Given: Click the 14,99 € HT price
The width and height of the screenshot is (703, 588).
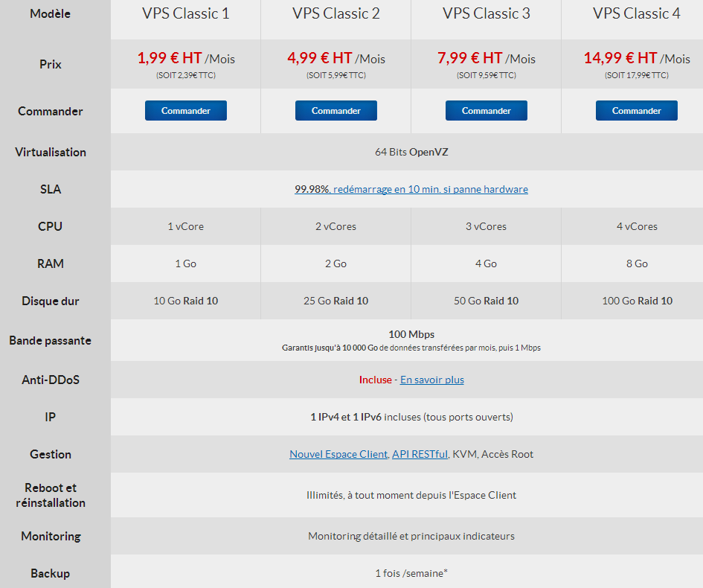Looking at the screenshot, I should (x=620, y=58).
